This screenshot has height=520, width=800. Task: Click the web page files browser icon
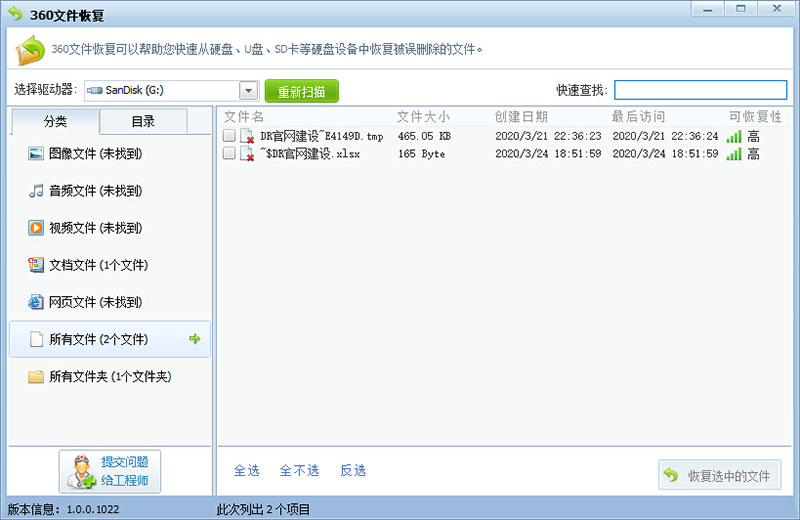(36, 302)
